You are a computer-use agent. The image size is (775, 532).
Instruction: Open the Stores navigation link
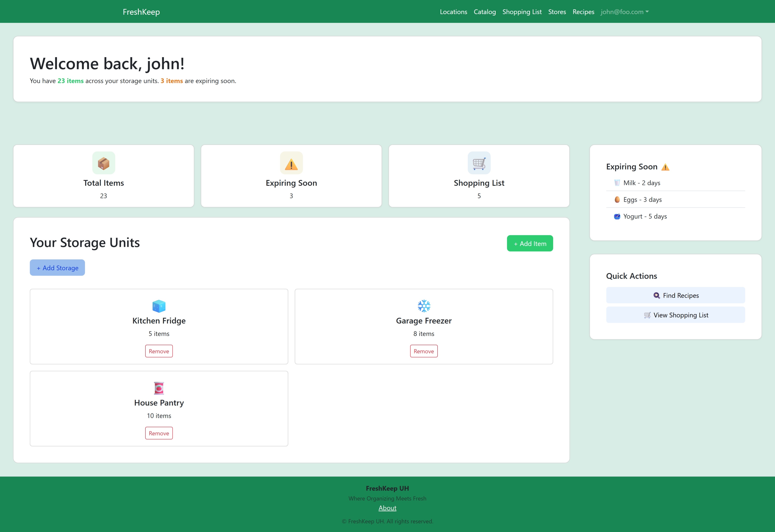tap(557, 12)
